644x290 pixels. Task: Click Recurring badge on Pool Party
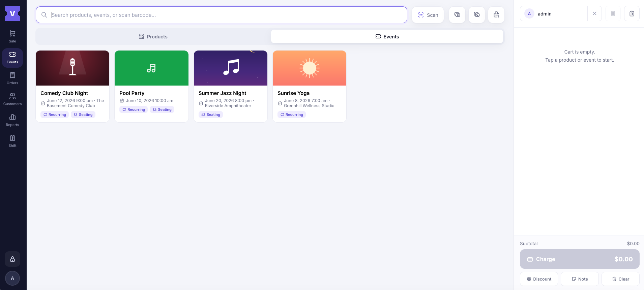click(134, 109)
